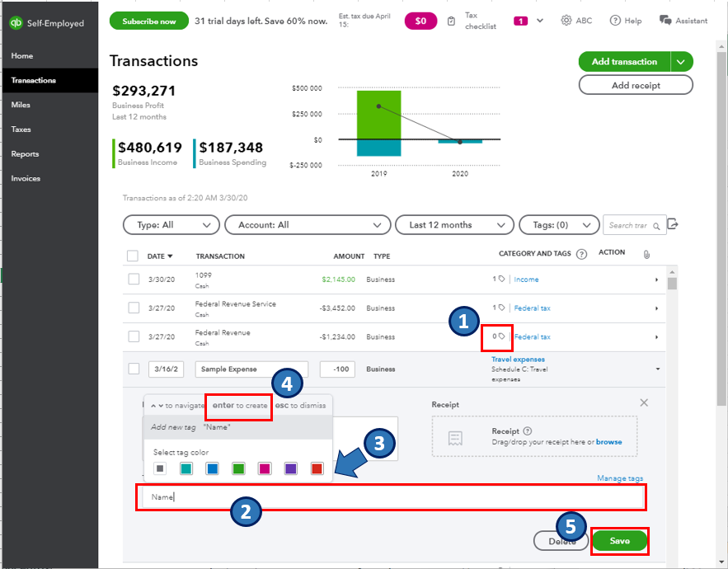Close the transaction detail panel with X

(x=644, y=402)
